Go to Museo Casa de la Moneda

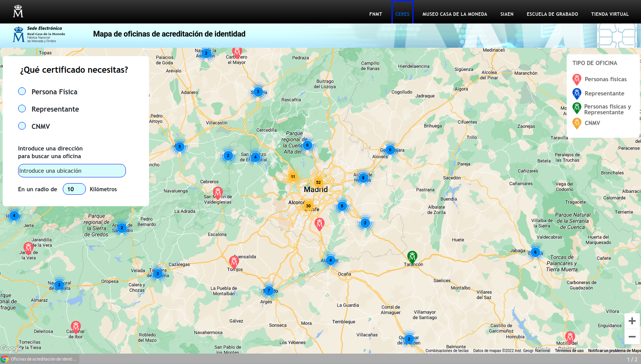coord(455,14)
